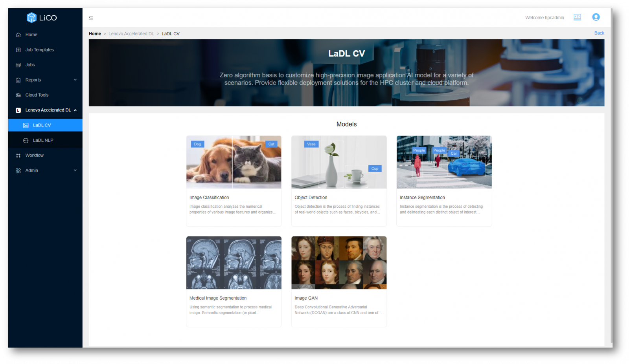Image resolution: width=629 pixels, height=364 pixels.
Task: Open the Image Classification model thumbnail
Action: click(x=234, y=162)
